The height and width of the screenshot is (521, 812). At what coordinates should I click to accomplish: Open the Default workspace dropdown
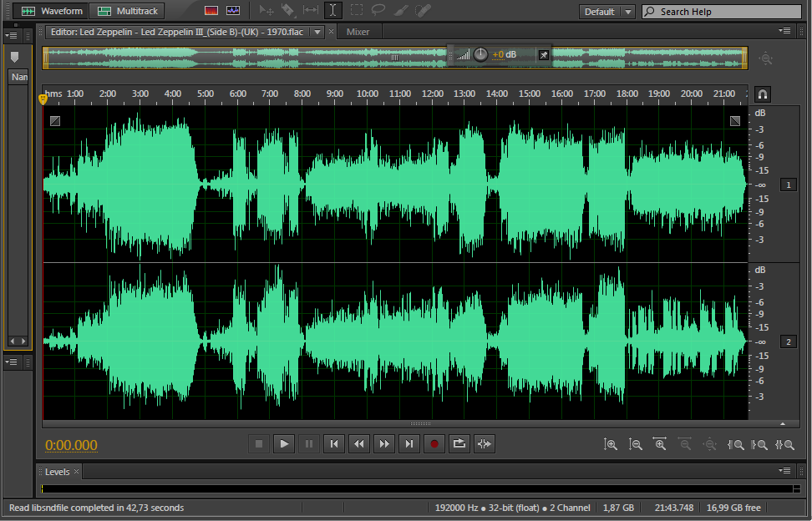(606, 12)
